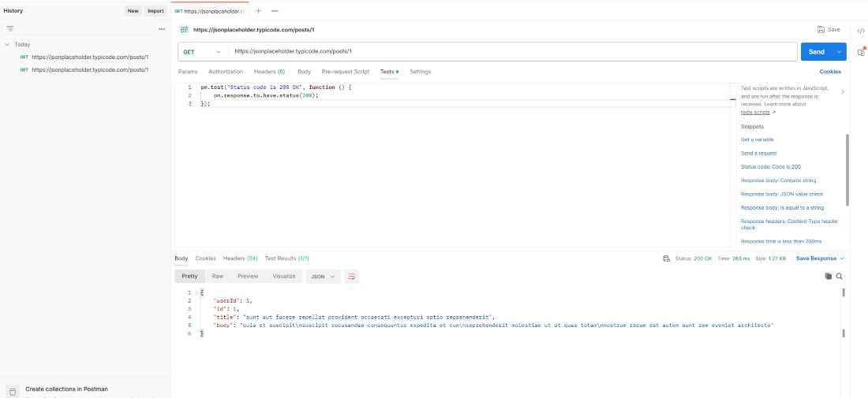This screenshot has width=868, height=398.
Task: Click Save button with floppy disk icon
Action: click(829, 30)
